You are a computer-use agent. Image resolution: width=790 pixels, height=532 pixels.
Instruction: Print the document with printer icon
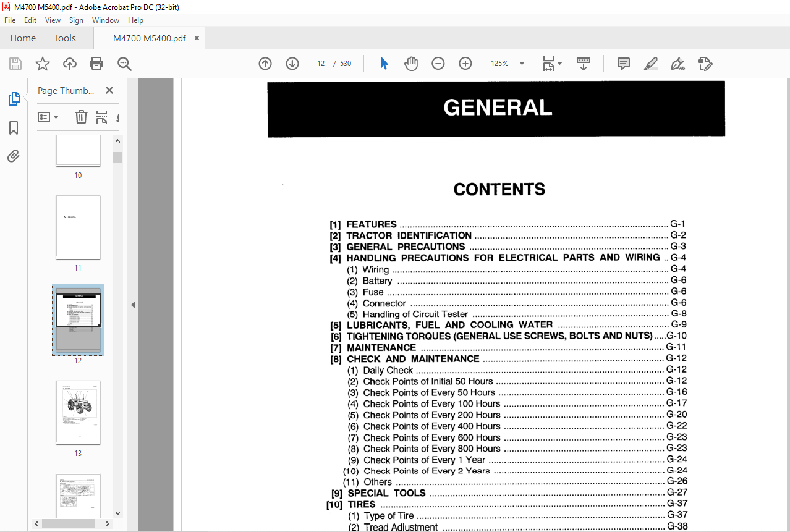[96, 64]
